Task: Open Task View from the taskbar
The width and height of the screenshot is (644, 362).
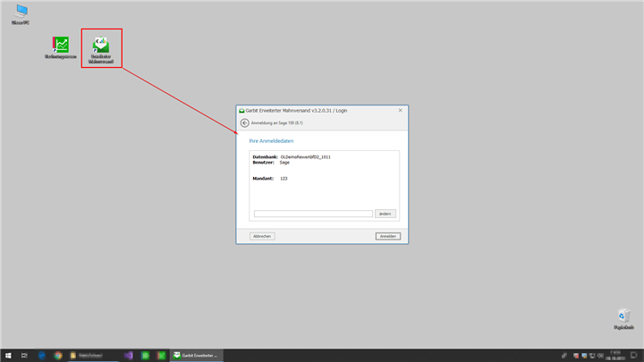Action: tap(24, 356)
